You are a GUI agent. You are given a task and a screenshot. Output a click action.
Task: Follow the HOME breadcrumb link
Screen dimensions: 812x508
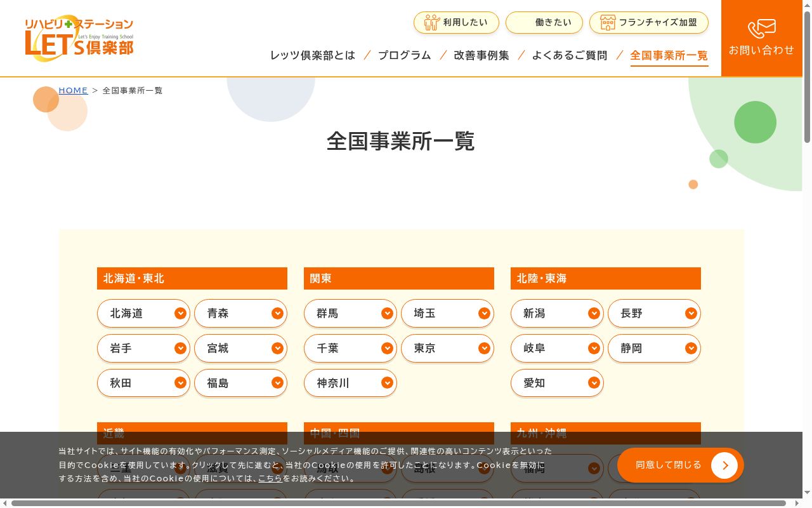(73, 90)
